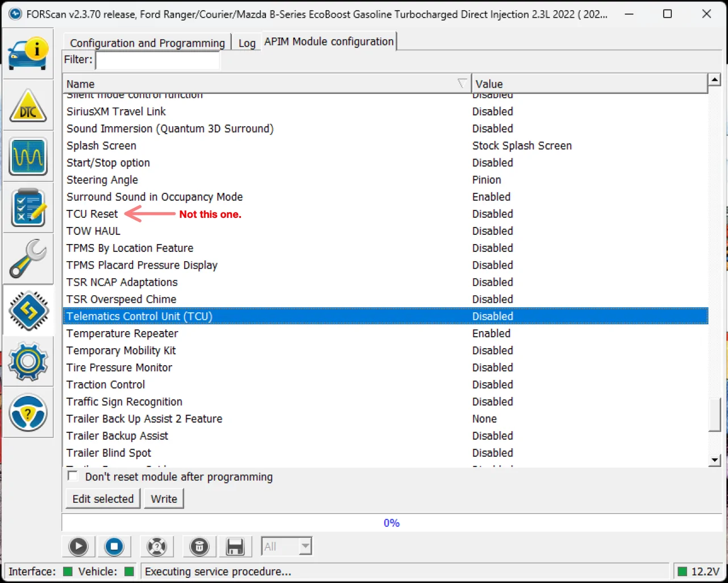Open the Help steering wheel section
Image resolution: width=728 pixels, height=583 pixels.
click(x=28, y=412)
